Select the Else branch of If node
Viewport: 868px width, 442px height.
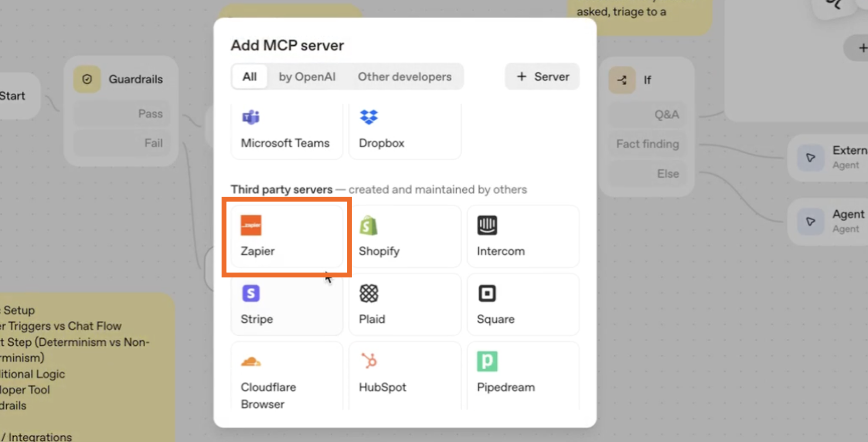tap(647, 174)
